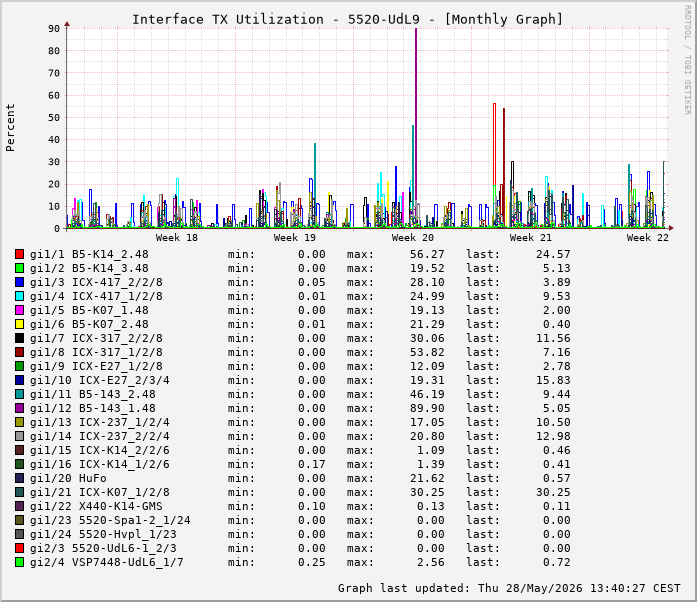Click the black swatch for gi1/7 ICX-317_2/2/8
The height and width of the screenshot is (602, 697).
coord(20,338)
